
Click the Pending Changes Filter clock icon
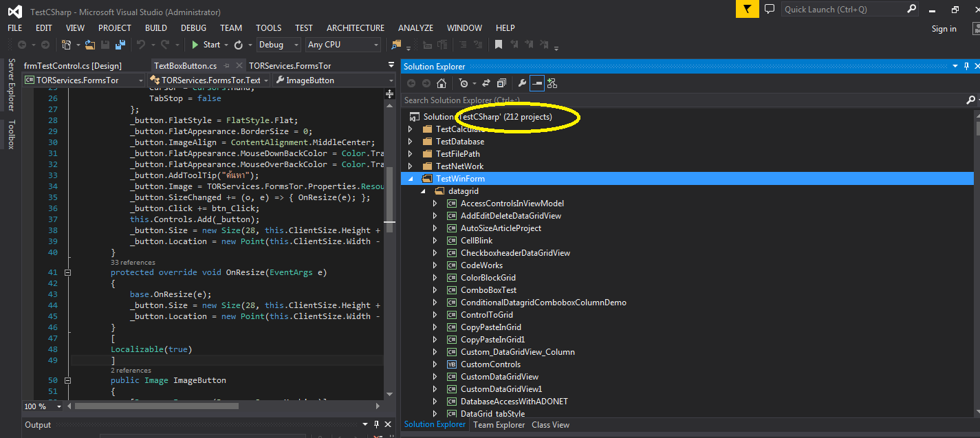pos(464,83)
